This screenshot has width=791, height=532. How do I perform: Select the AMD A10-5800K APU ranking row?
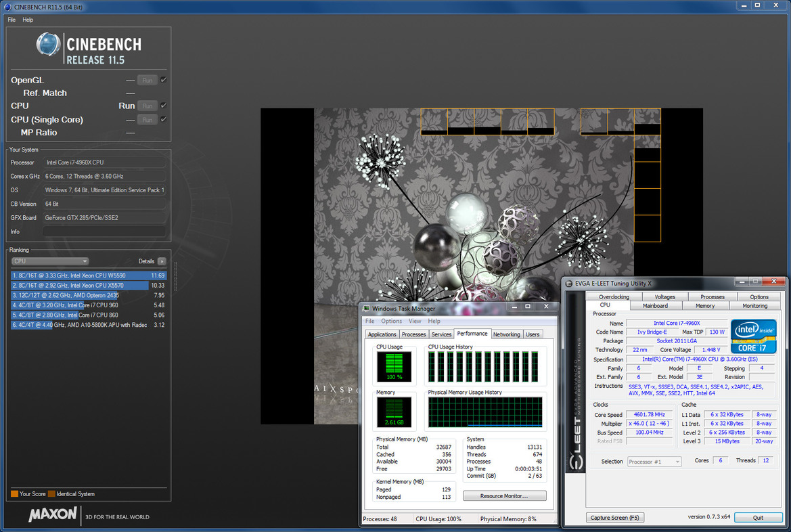89,325
